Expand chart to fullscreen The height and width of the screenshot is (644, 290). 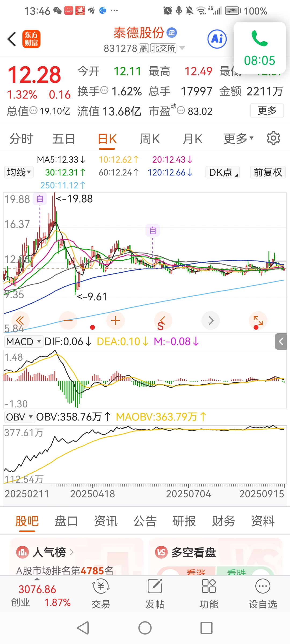click(258, 321)
